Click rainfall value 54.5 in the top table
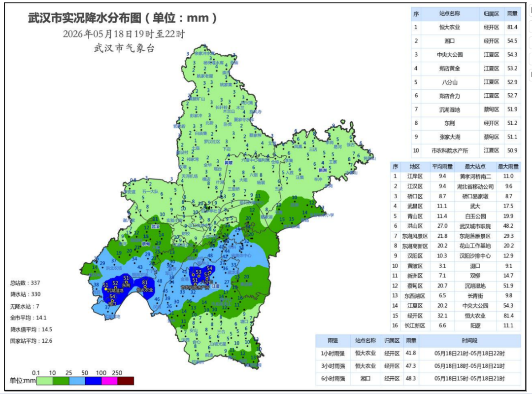The width and height of the screenshot is (532, 394). (x=512, y=41)
